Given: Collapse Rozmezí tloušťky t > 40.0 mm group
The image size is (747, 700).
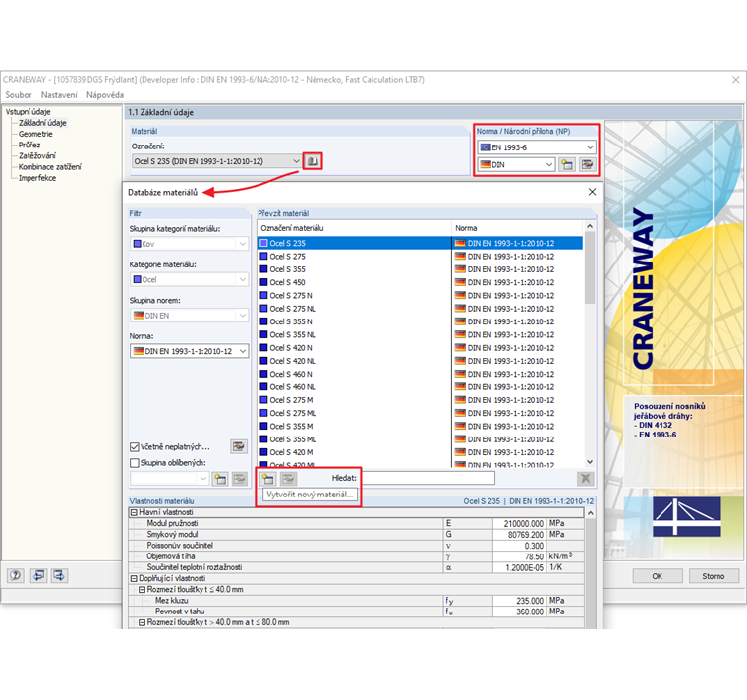Looking at the screenshot, I should tap(142, 622).
